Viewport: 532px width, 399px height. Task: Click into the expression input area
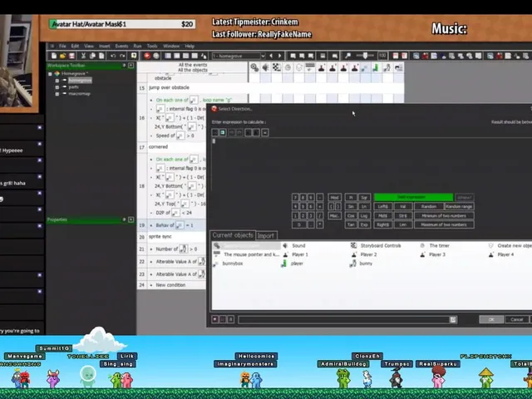coord(372,165)
